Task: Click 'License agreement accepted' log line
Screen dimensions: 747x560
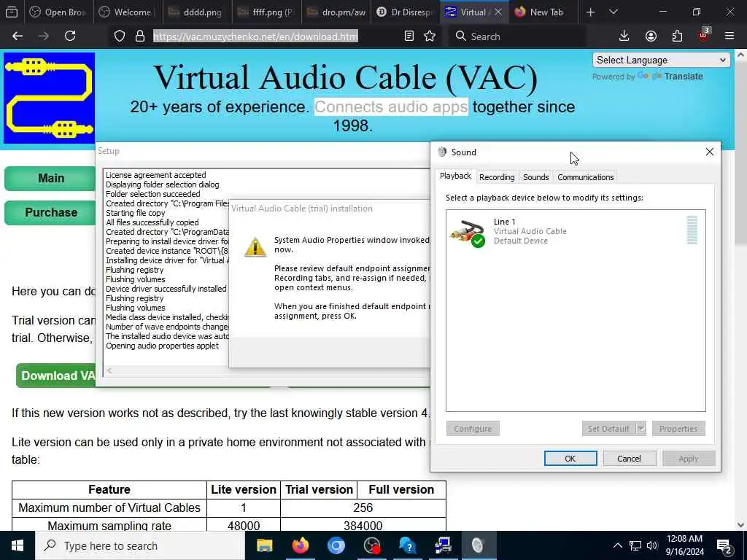Action: [x=156, y=175]
